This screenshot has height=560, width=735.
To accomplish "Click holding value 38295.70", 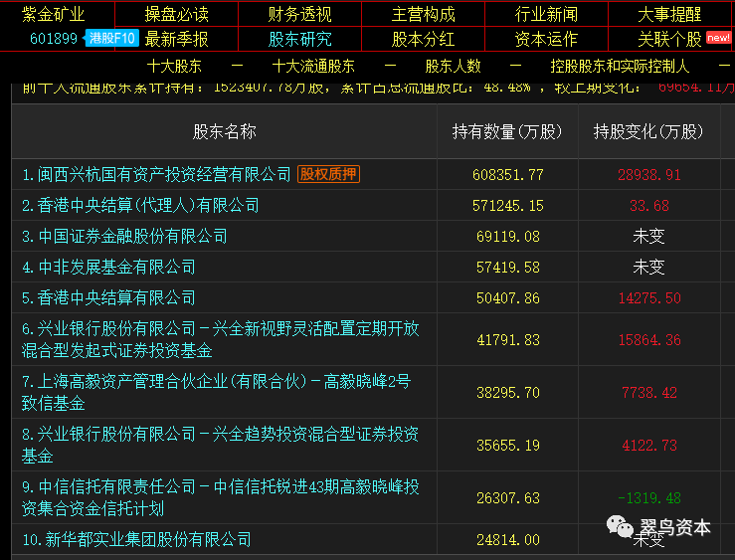I will click(x=507, y=393).
